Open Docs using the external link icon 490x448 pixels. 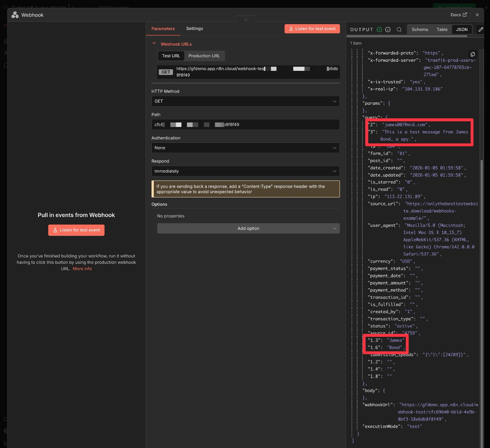coord(465,15)
